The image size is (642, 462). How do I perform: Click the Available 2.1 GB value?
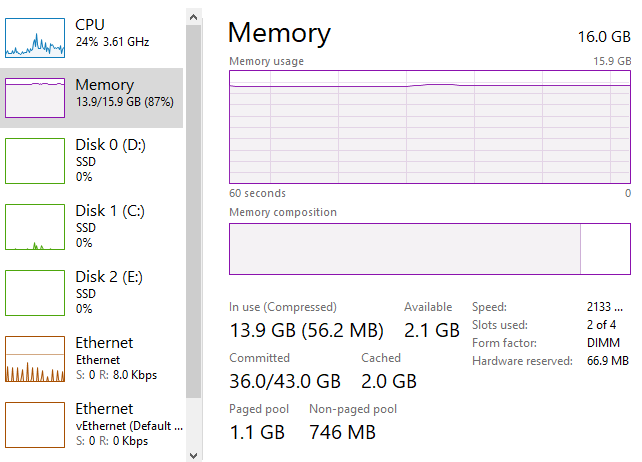tap(431, 330)
